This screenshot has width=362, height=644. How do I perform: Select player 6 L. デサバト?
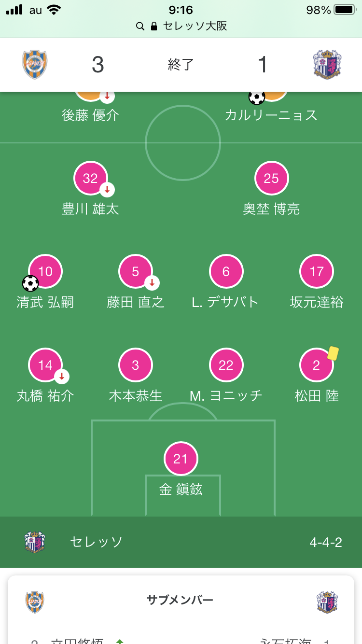226,272
